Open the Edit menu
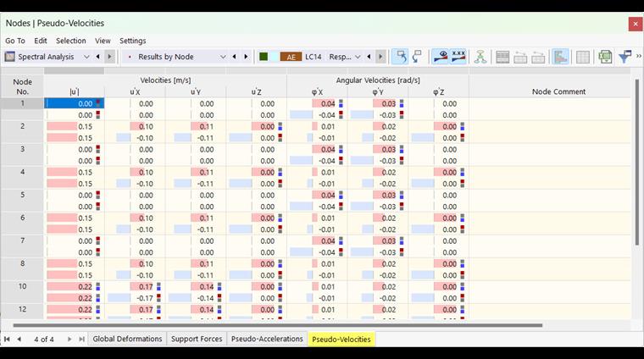The width and height of the screenshot is (644, 359). click(41, 41)
